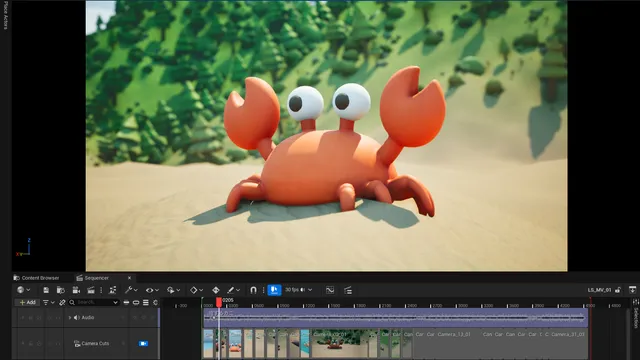Image resolution: width=640 pixels, height=360 pixels.
Task: Click the sliders icon above Selection tab
Action: pos(635,302)
